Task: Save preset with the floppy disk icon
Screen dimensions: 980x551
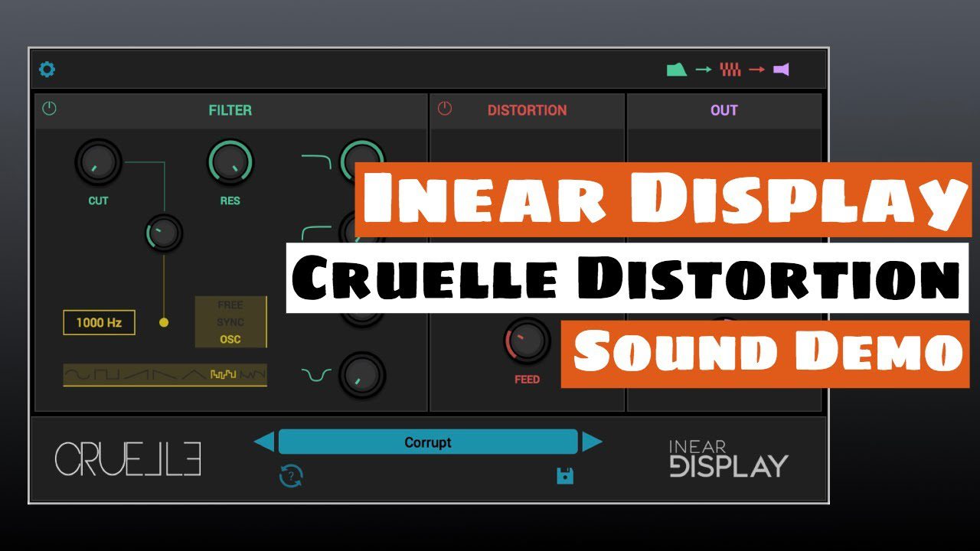Action: 565,476
